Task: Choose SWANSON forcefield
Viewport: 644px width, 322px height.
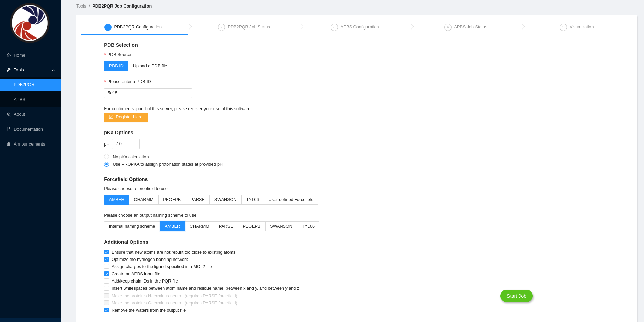Action: pyautogui.click(x=225, y=200)
